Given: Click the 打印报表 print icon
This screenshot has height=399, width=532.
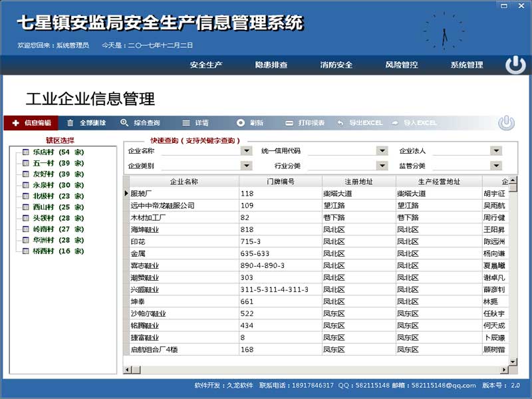Looking at the screenshot, I should [x=289, y=123].
